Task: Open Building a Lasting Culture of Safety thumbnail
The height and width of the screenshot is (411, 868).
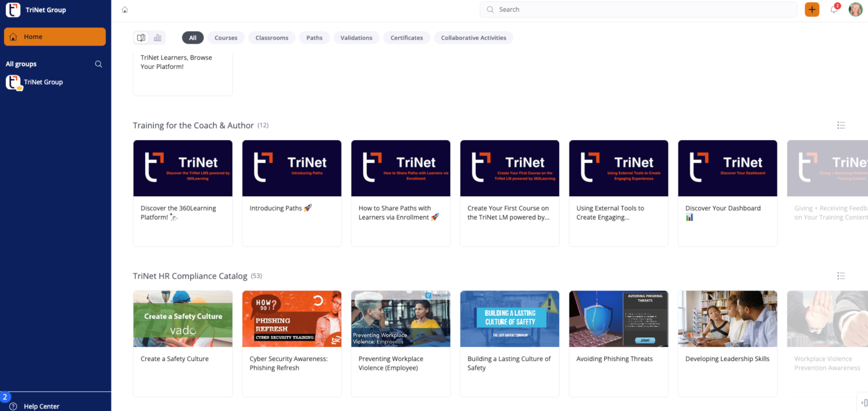Action: (510, 319)
